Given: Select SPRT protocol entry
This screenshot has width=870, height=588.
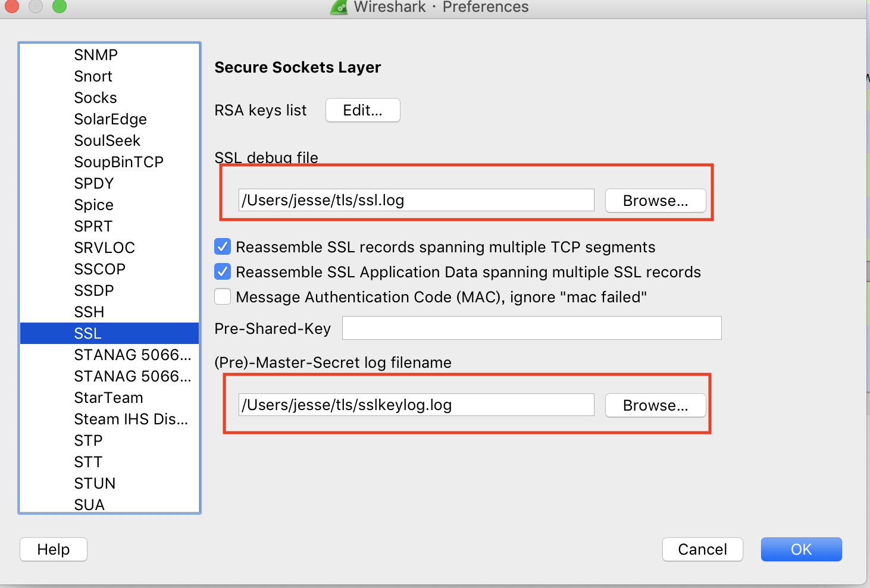Looking at the screenshot, I should [x=109, y=226].
